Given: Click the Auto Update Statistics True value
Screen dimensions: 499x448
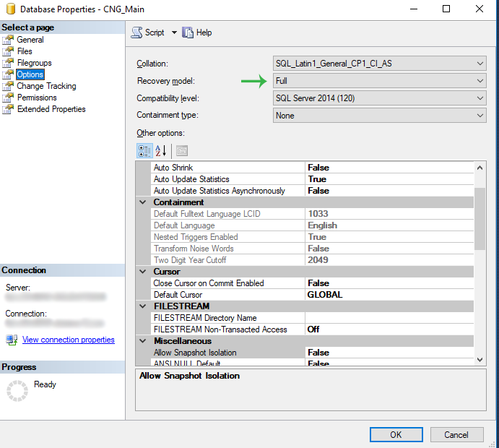Looking at the screenshot, I should click(x=317, y=179).
